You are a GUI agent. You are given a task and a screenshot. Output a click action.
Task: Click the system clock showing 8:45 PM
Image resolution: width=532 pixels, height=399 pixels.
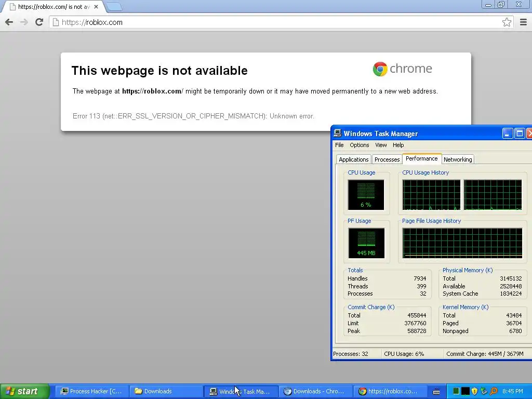tap(513, 391)
